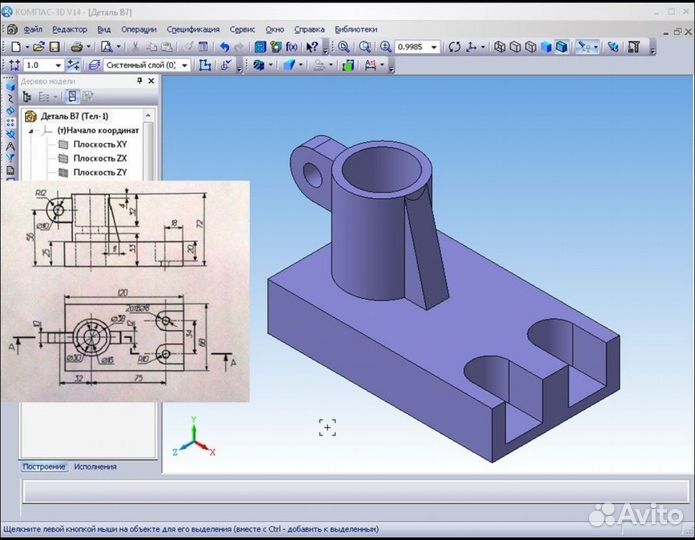The height and width of the screenshot is (540, 695).
Task: Select auxiliary geometry icon in side panel
Action: [11, 134]
